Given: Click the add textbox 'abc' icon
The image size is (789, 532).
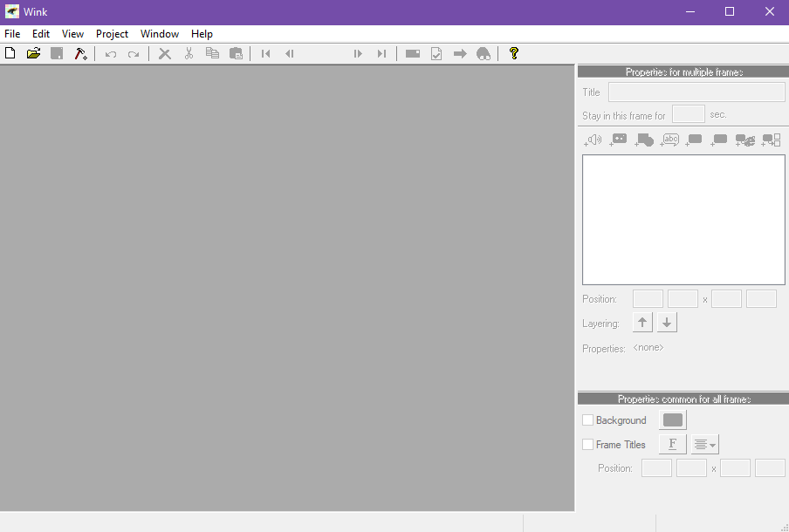Looking at the screenshot, I should (x=669, y=140).
